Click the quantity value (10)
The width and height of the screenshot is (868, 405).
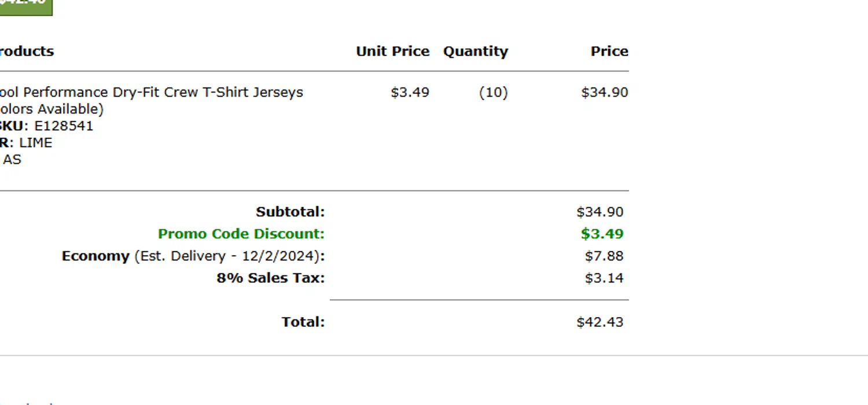(493, 92)
